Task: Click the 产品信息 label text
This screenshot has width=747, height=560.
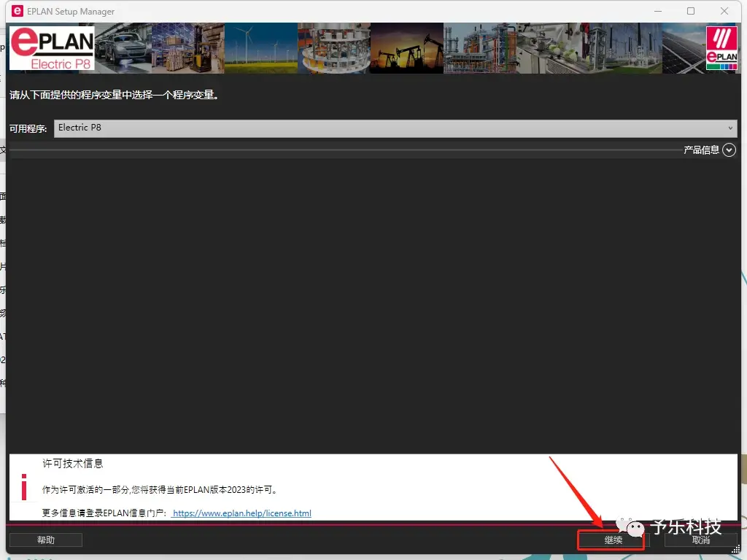Action: 701,150
